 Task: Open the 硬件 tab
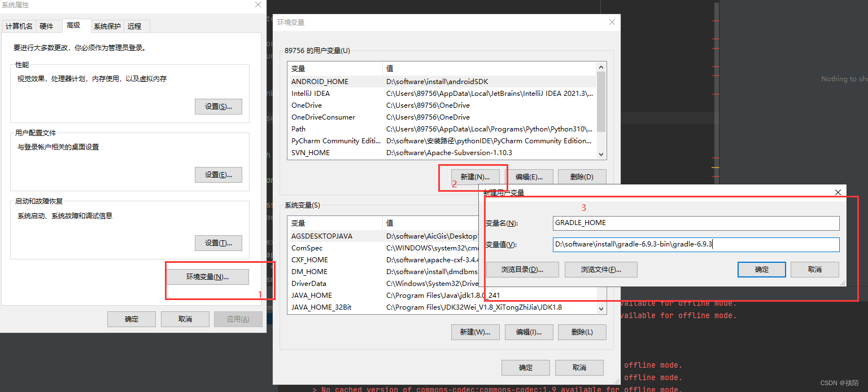pyautogui.click(x=46, y=26)
